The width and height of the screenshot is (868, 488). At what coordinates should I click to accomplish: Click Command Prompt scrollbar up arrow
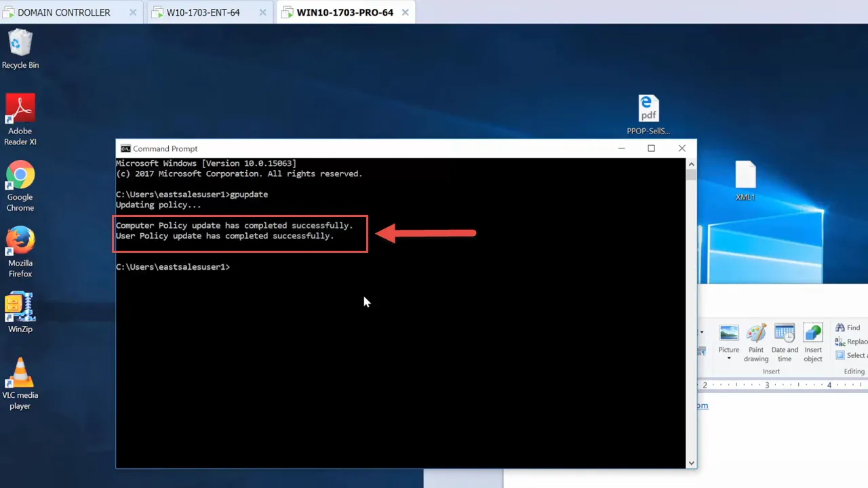pyautogui.click(x=691, y=164)
